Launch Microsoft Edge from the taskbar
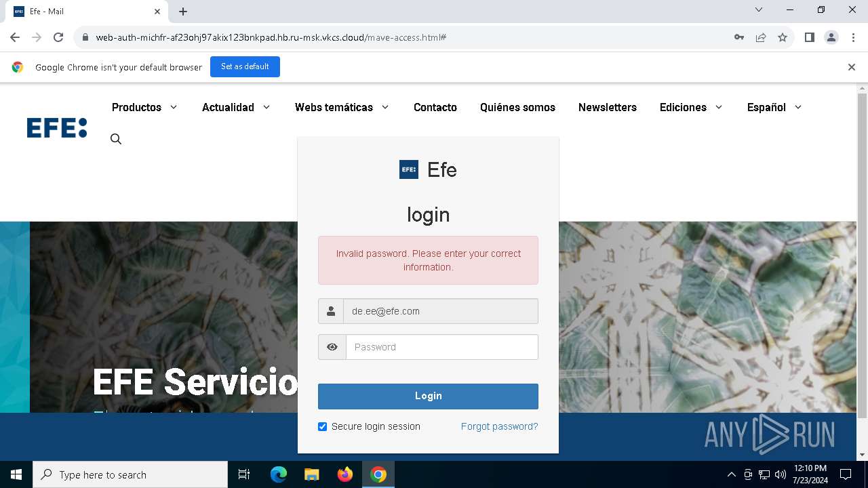Screen dimensions: 868x488 point(279,474)
